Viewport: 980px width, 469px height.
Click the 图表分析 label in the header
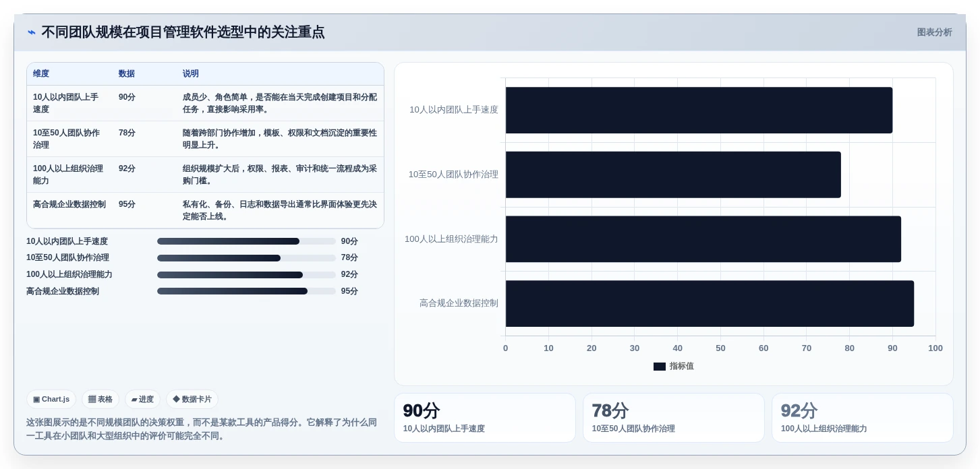pos(934,32)
